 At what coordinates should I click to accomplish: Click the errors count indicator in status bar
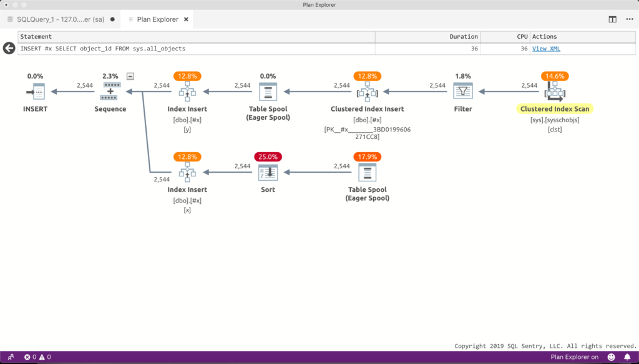pyautogui.click(x=27, y=357)
